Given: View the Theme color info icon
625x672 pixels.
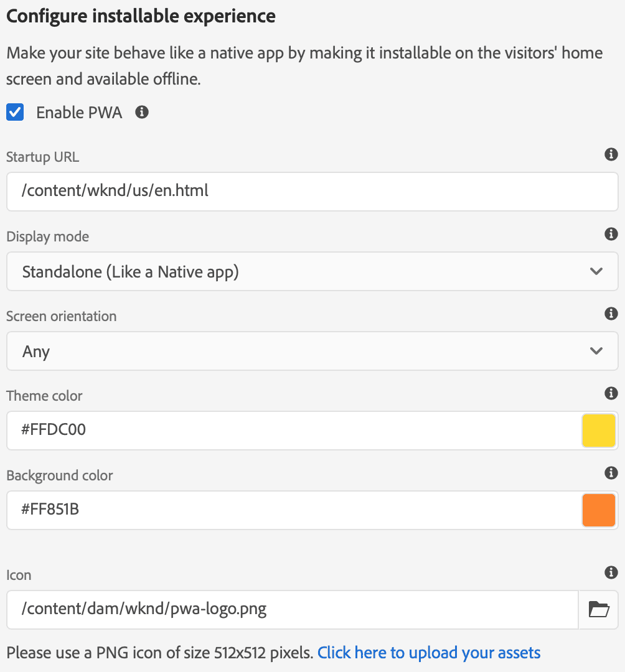Looking at the screenshot, I should tap(611, 393).
